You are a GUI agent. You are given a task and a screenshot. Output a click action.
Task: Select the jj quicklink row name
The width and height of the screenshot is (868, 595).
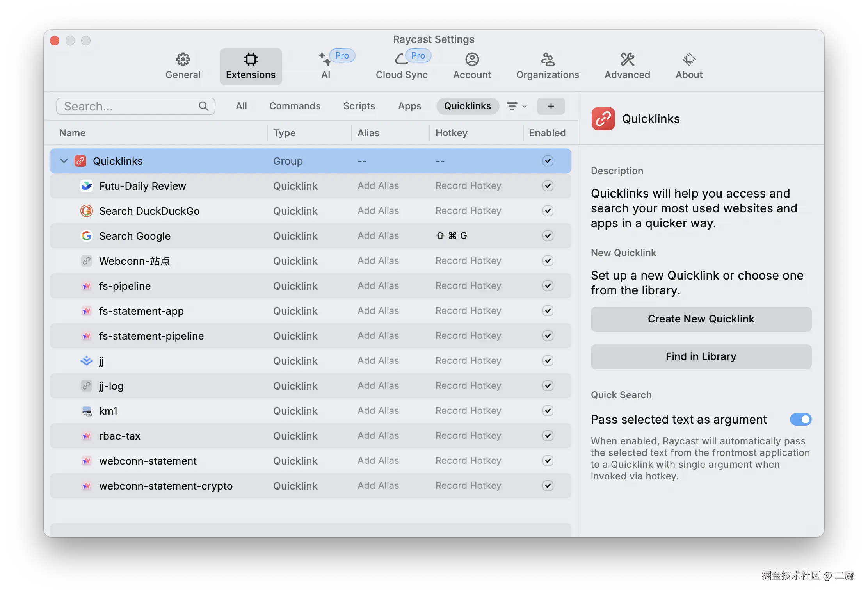pyautogui.click(x=101, y=361)
